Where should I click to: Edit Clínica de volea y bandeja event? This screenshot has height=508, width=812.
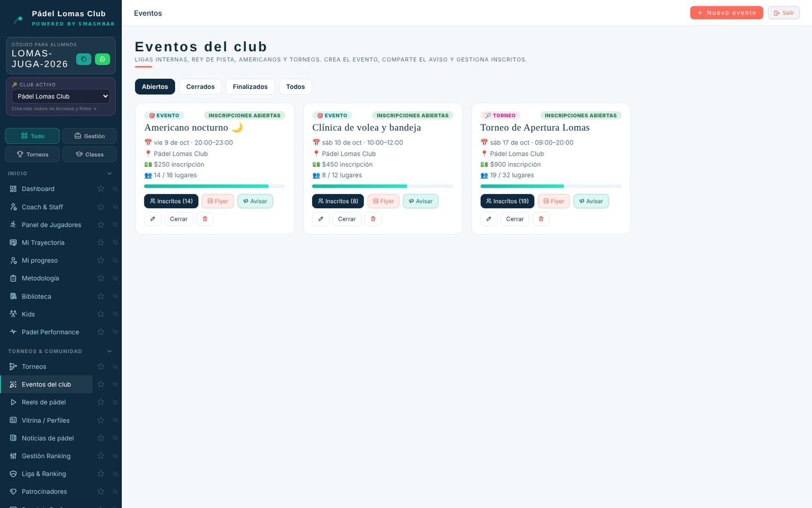pyautogui.click(x=321, y=219)
